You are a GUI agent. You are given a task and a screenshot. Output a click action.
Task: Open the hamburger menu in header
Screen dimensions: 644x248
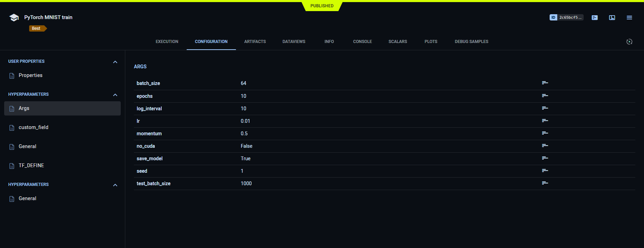point(629,18)
